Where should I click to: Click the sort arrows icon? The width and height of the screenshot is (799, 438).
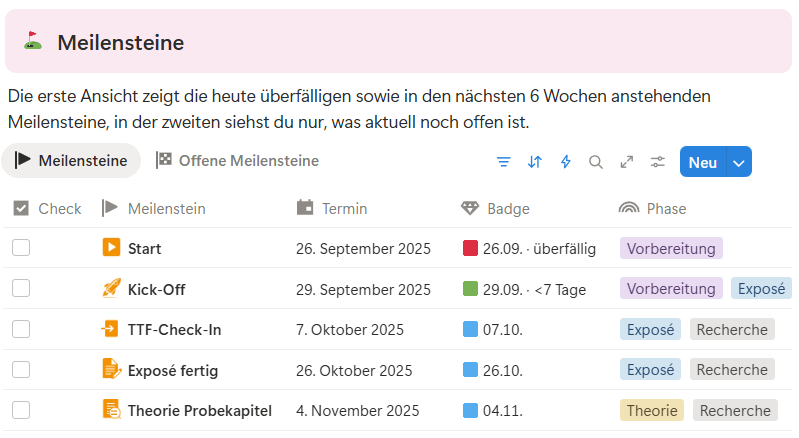[535, 162]
